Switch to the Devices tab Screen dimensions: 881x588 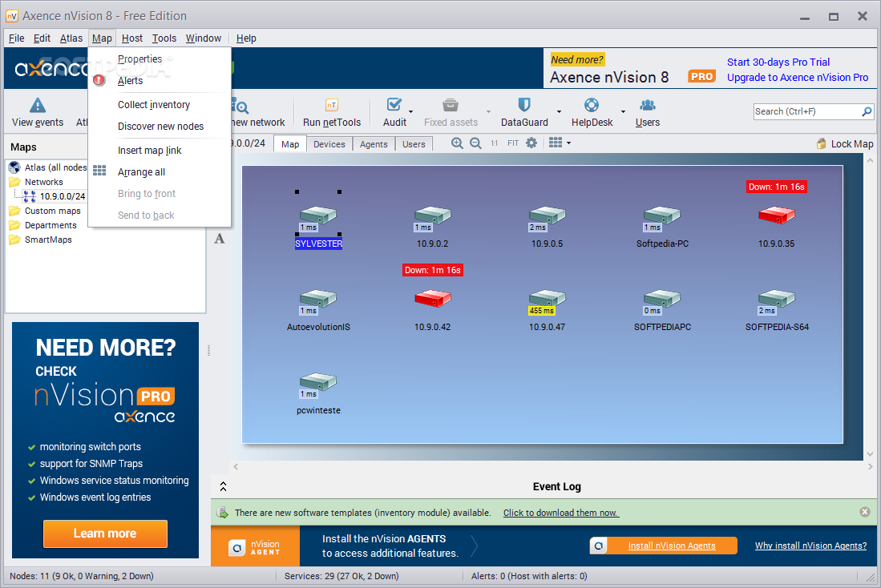coord(329,144)
